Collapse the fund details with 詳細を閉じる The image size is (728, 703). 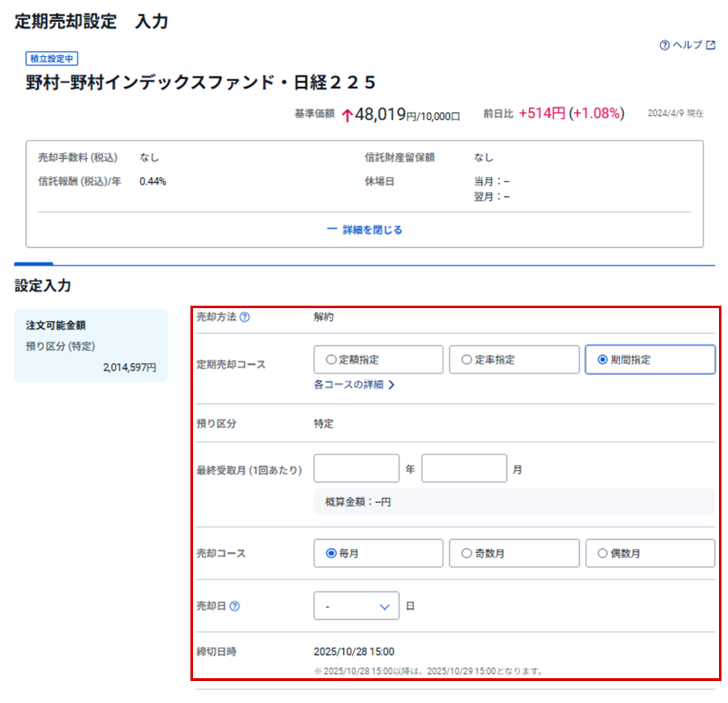point(372,230)
